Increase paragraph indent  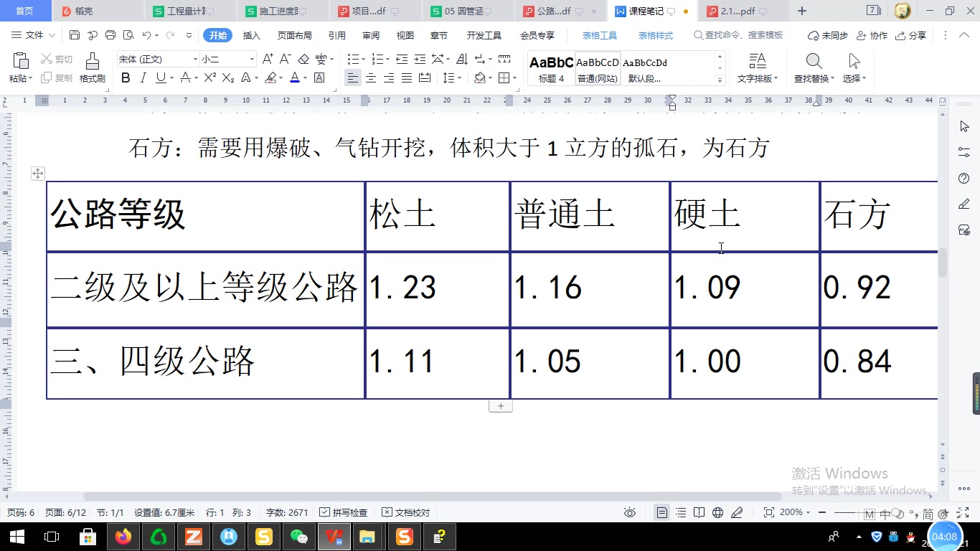(x=420, y=60)
